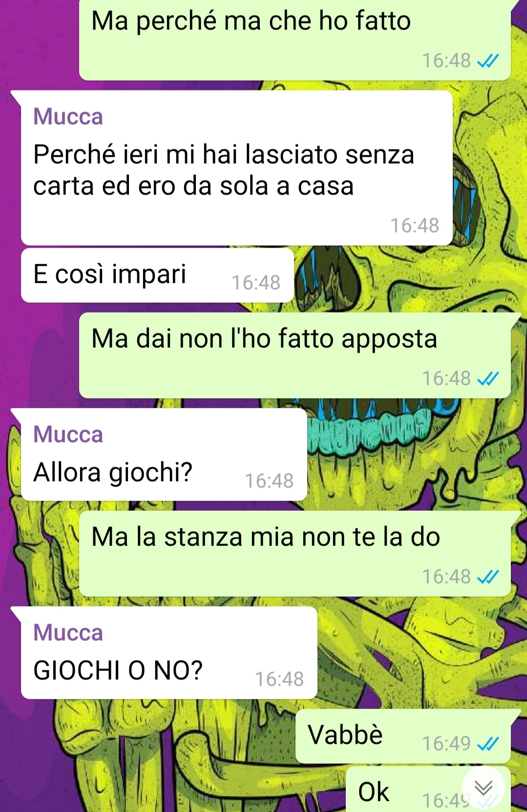Tap read checkmarks on 'Ma perché ma che ho fatto'
Viewport: 527px width, 812px height.
point(487,61)
